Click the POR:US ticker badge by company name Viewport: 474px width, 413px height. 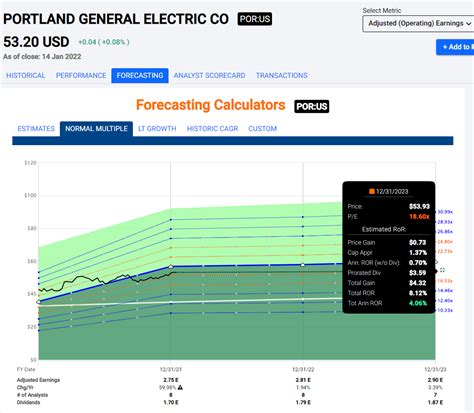[x=255, y=19]
